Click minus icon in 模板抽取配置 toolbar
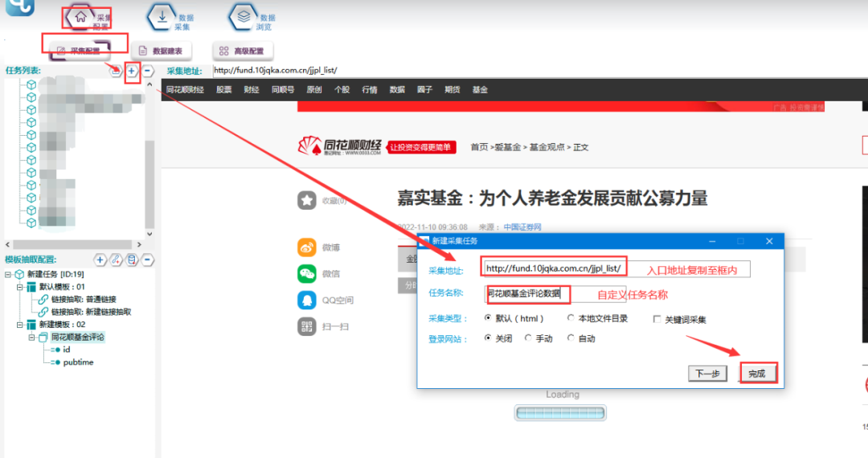 [147, 260]
